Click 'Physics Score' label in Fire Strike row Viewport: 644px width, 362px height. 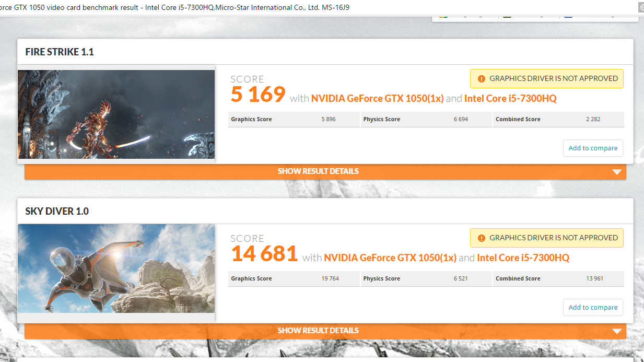click(x=382, y=120)
